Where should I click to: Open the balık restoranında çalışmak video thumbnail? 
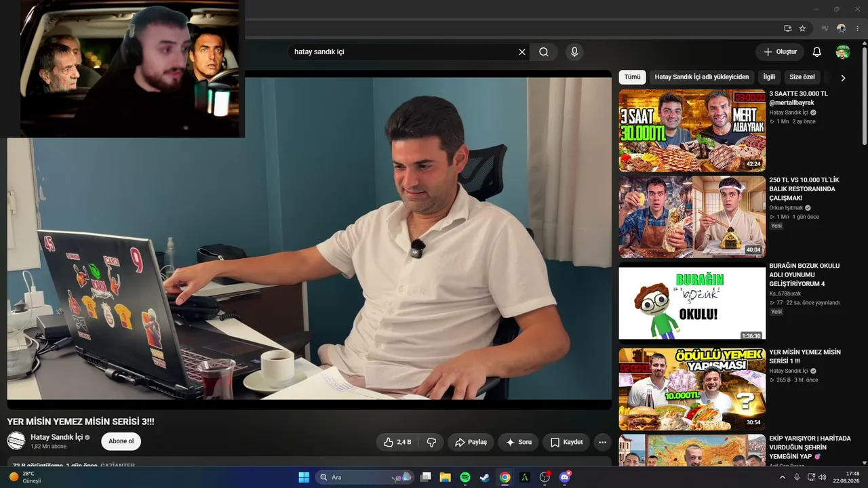tap(692, 217)
